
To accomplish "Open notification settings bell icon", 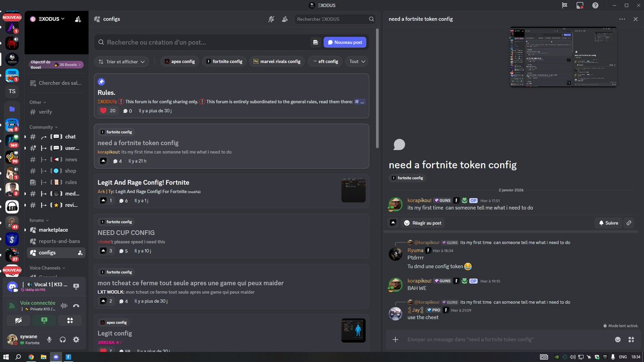I will click(272, 19).
